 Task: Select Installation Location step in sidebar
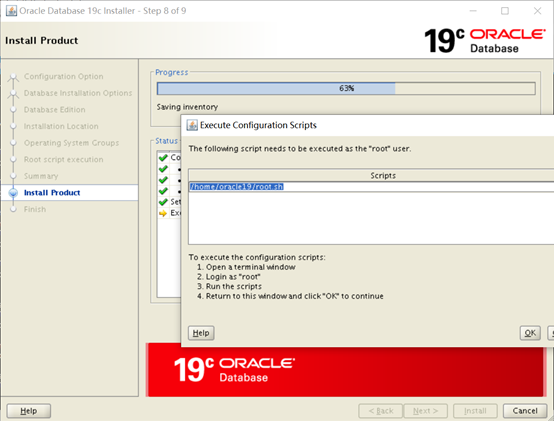[x=61, y=126]
